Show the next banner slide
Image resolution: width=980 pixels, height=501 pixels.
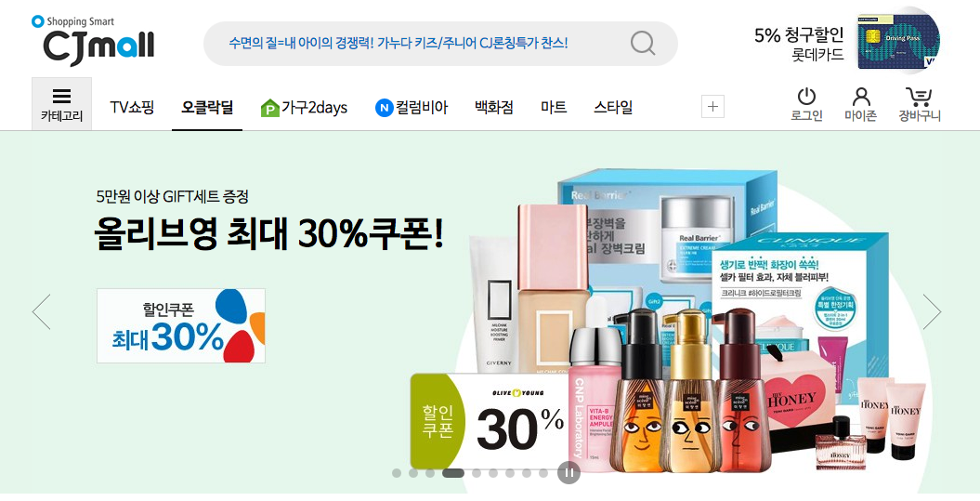coord(932,311)
